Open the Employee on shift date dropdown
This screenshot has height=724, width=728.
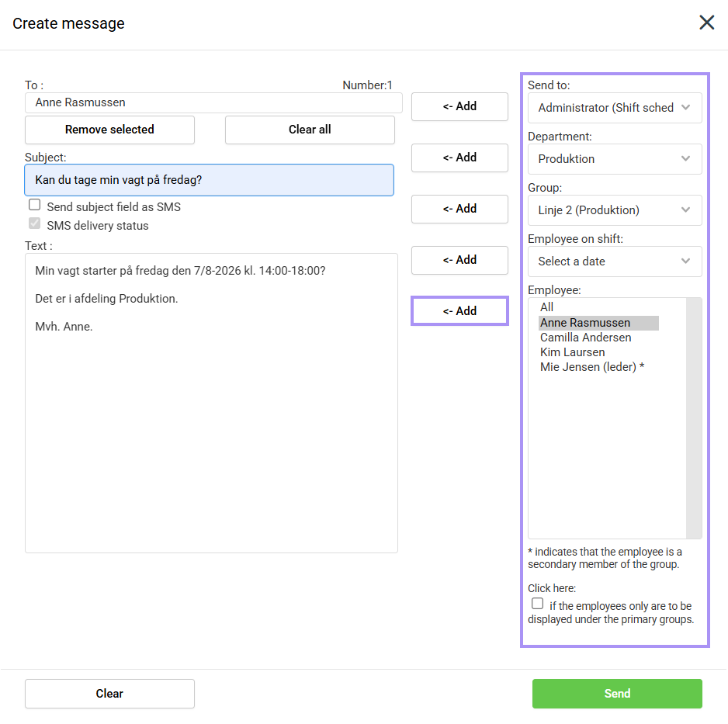(x=614, y=262)
